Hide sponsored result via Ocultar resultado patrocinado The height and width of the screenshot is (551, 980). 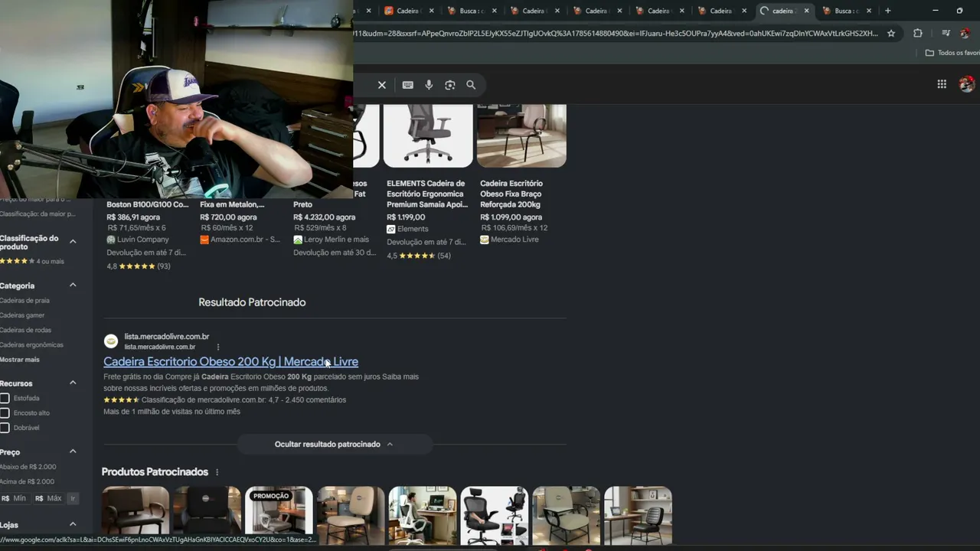tap(334, 444)
